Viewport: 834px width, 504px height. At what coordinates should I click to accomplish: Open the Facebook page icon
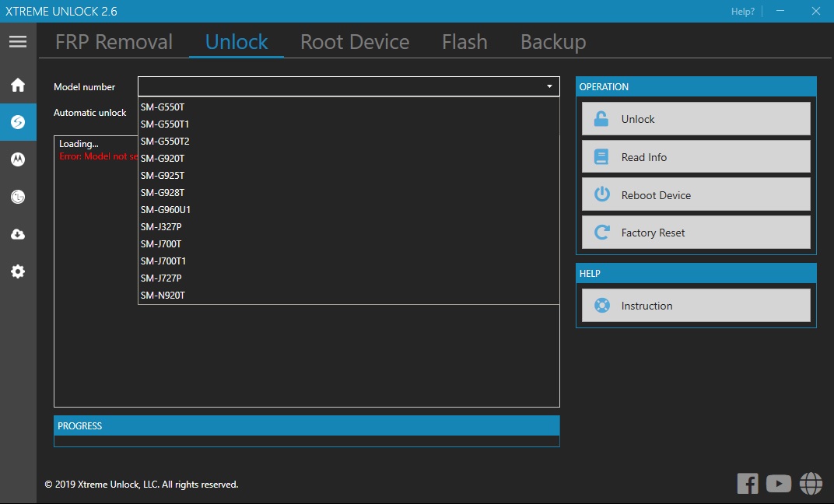click(x=748, y=484)
